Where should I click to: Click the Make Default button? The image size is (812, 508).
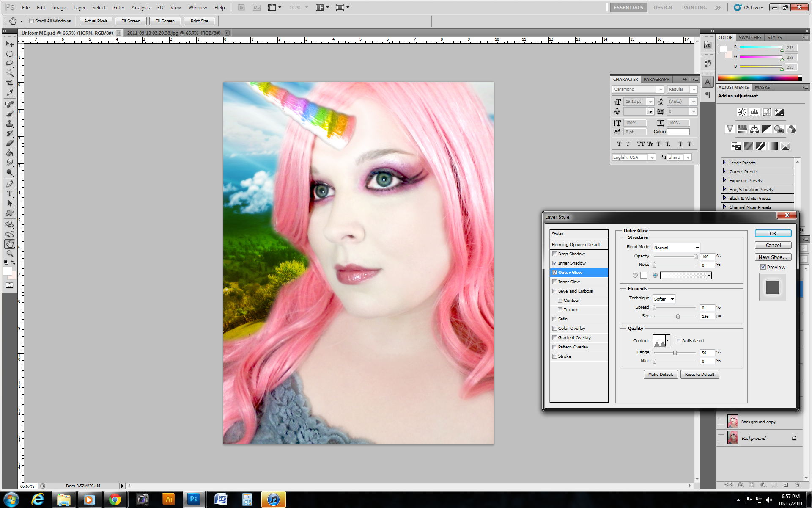[660, 375]
